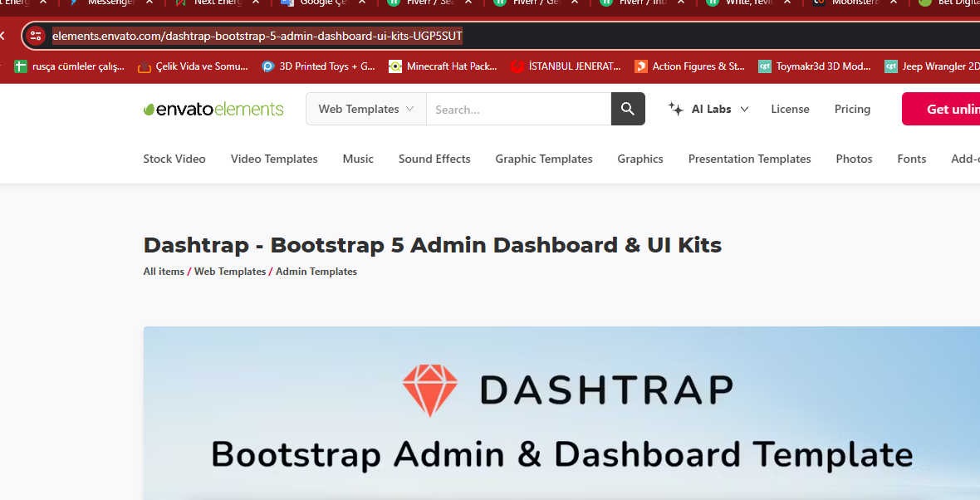Open the Web Templates category dropdown
This screenshot has width=980, height=500.
tap(366, 109)
